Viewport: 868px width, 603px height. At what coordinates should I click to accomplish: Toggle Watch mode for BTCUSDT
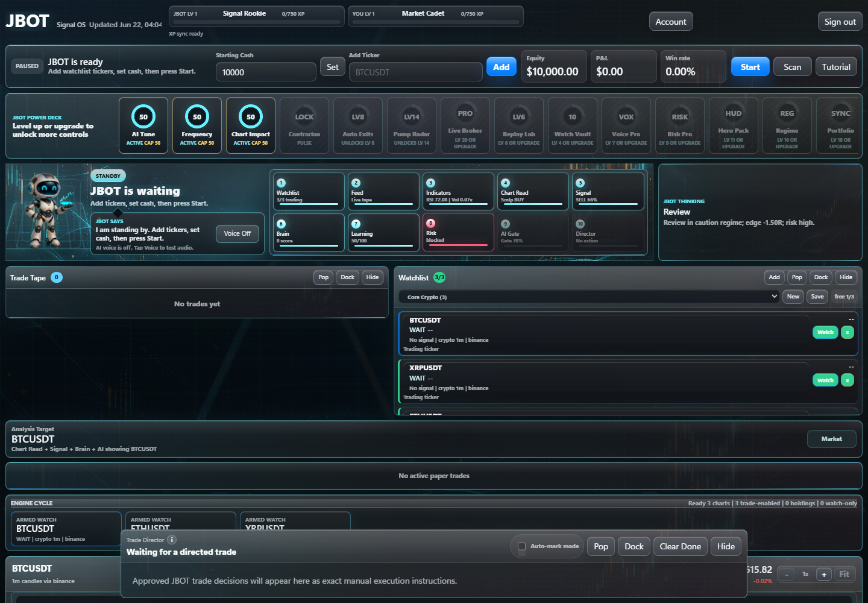(x=825, y=332)
